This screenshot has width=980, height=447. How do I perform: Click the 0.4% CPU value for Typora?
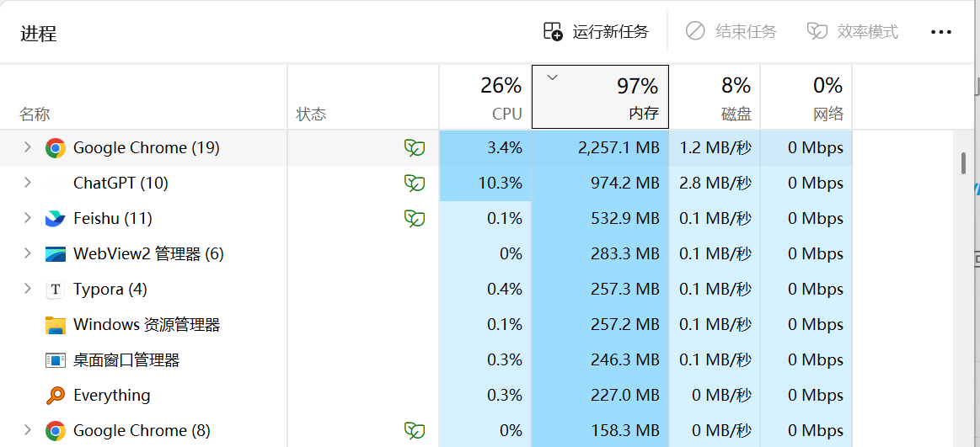click(504, 290)
